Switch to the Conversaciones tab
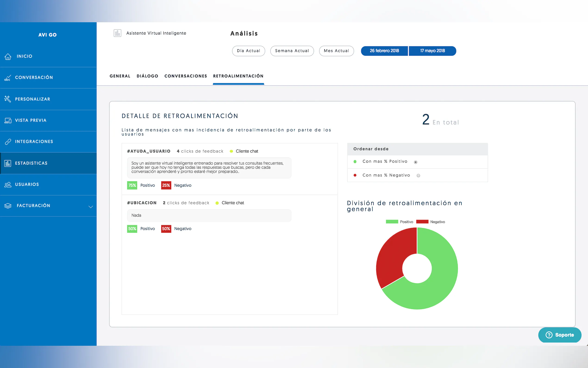Screen dimensions: 588x368 185,76
